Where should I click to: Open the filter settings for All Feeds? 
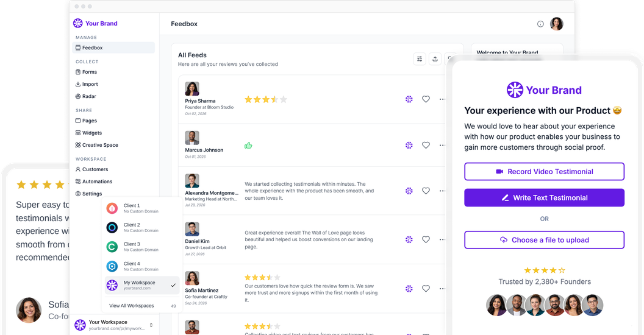420,59
